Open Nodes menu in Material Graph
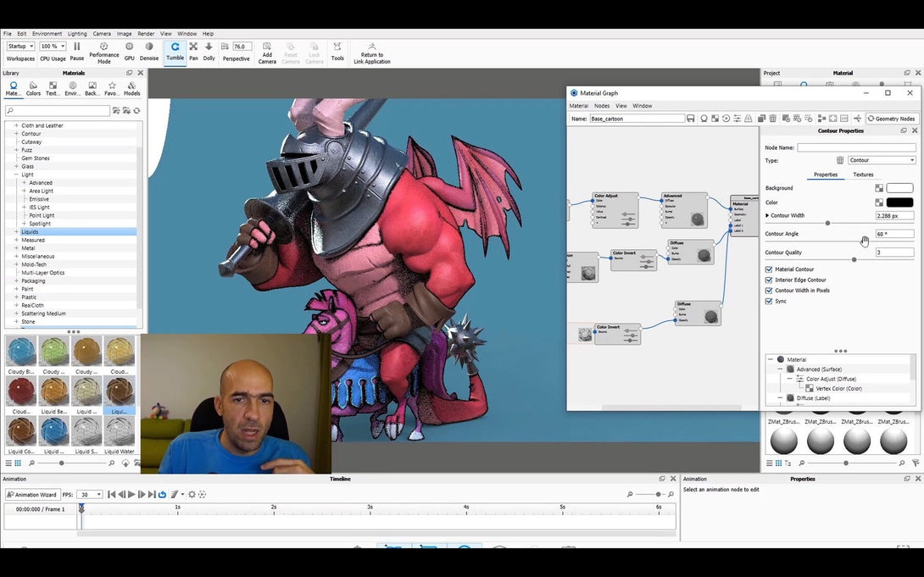The height and width of the screenshot is (577, 924). [602, 106]
